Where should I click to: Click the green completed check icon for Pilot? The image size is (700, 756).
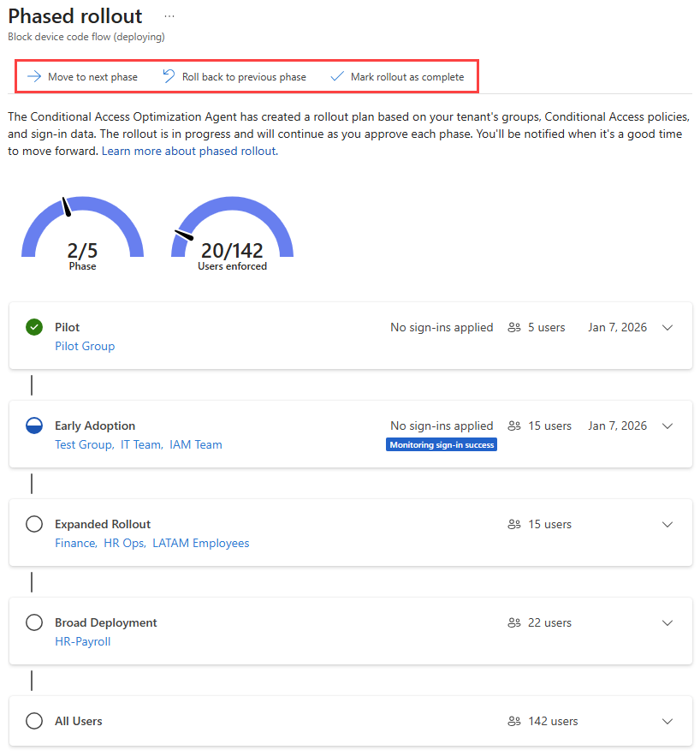point(34,327)
